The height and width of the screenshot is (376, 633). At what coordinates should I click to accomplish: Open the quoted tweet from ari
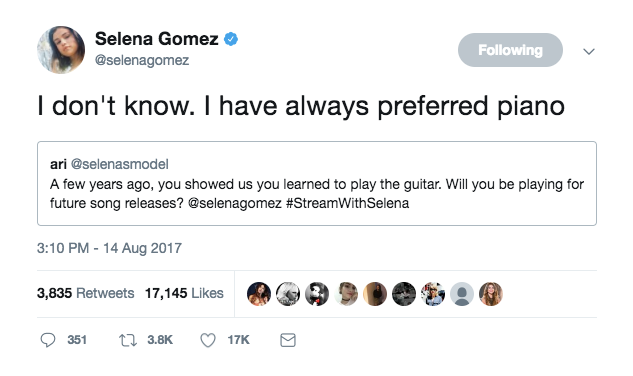coord(317,183)
